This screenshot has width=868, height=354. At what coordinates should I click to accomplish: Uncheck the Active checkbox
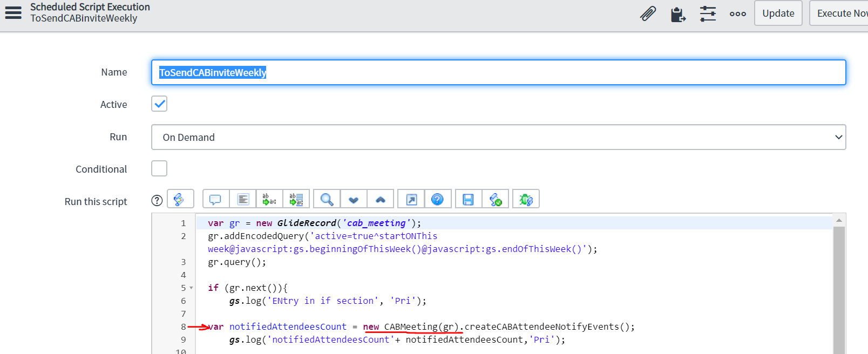tap(159, 104)
